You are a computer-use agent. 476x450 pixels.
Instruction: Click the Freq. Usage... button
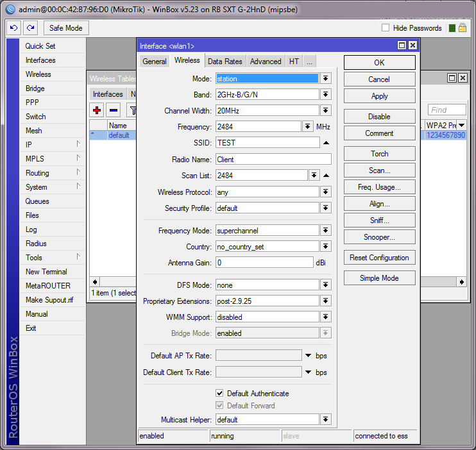pos(380,187)
